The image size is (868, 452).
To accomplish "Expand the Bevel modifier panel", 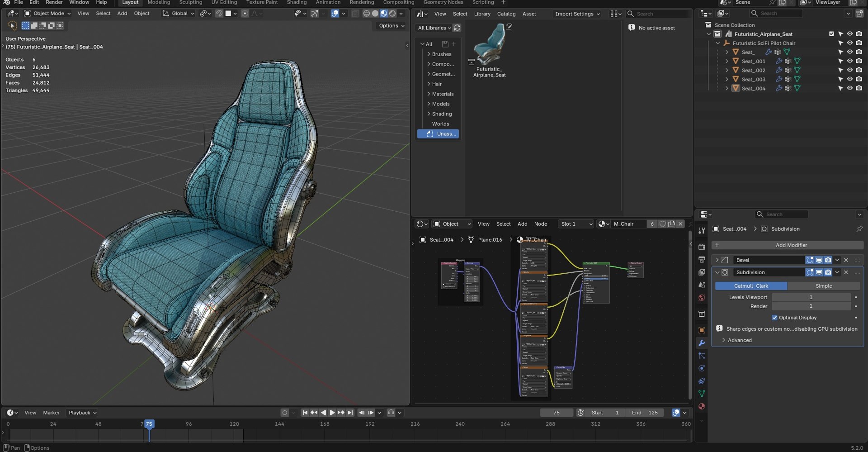I will [717, 260].
